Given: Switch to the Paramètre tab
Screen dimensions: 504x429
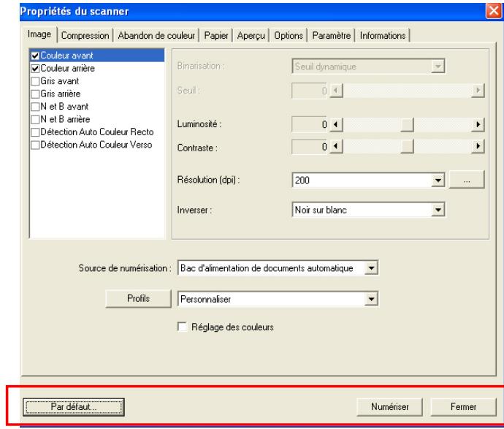Looking at the screenshot, I should 332,35.
